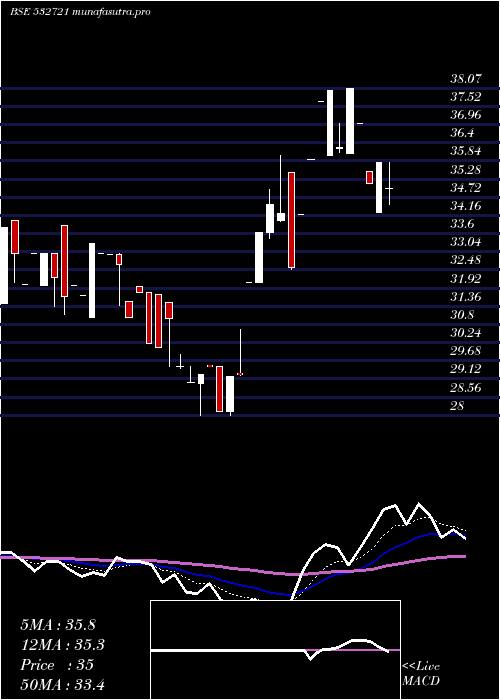Click the 12MA : 35.3 reading
This screenshot has height=700, width=500.
[x=62, y=645]
